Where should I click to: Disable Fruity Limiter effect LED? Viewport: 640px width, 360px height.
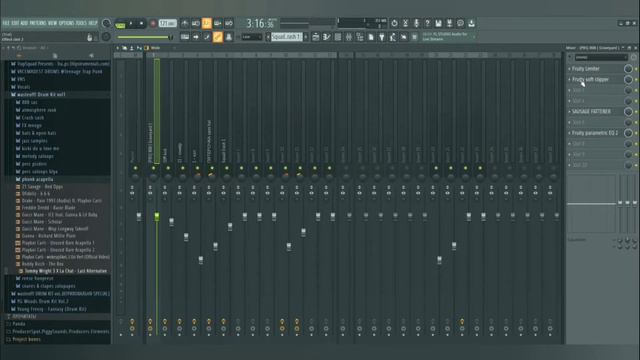pos(636,69)
